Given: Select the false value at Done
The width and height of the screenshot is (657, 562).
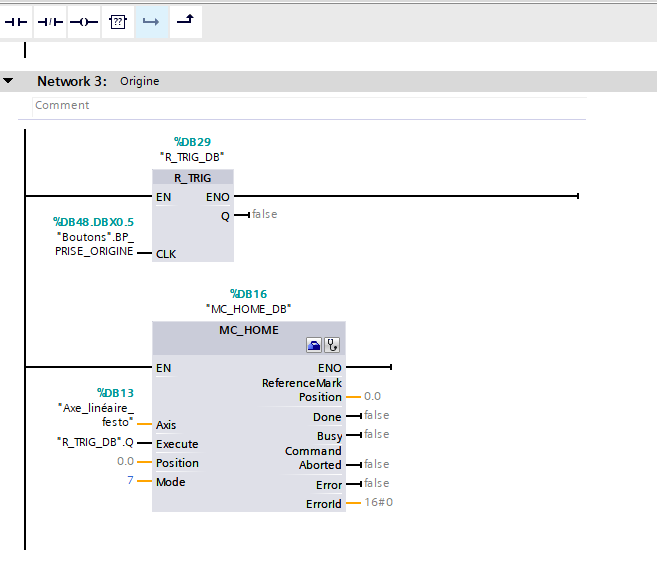Looking at the screenshot, I should point(376,415).
